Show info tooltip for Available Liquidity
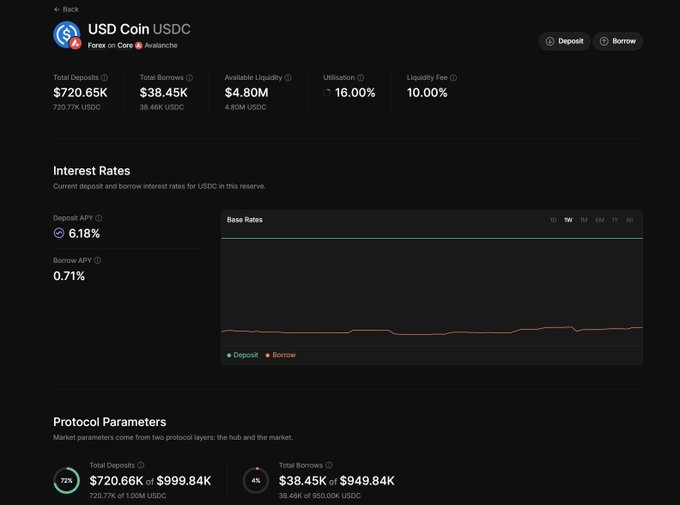The height and width of the screenshot is (505, 680). pos(288,78)
